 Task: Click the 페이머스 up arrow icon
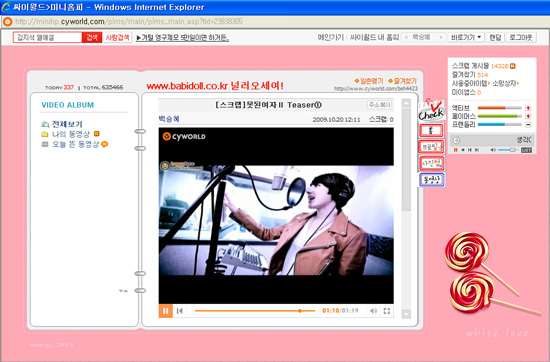(x=528, y=116)
